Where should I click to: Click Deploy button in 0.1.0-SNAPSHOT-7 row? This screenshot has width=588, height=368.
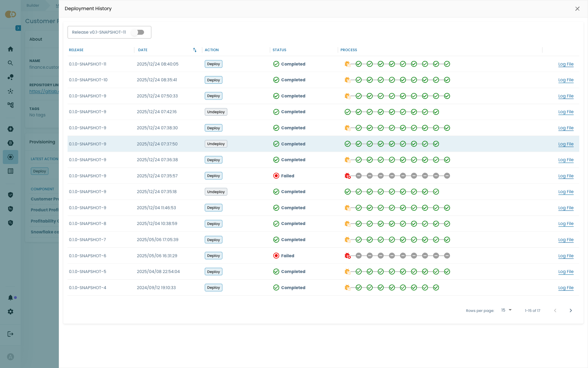(x=213, y=240)
